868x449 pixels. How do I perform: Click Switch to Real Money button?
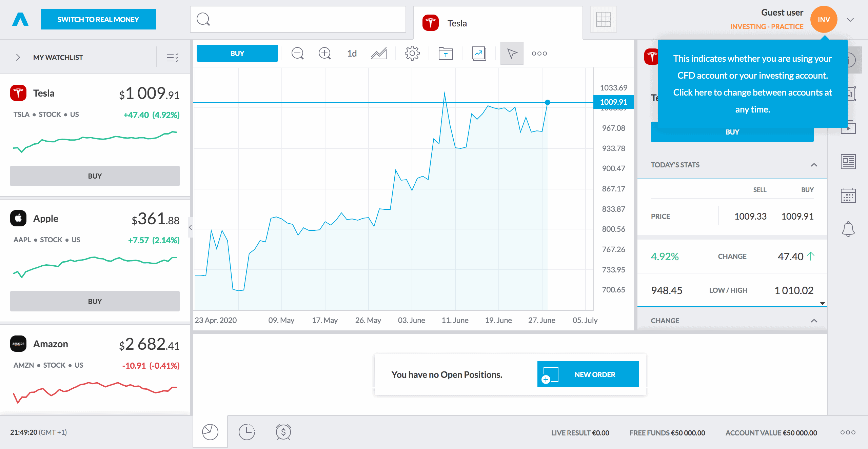coord(98,19)
